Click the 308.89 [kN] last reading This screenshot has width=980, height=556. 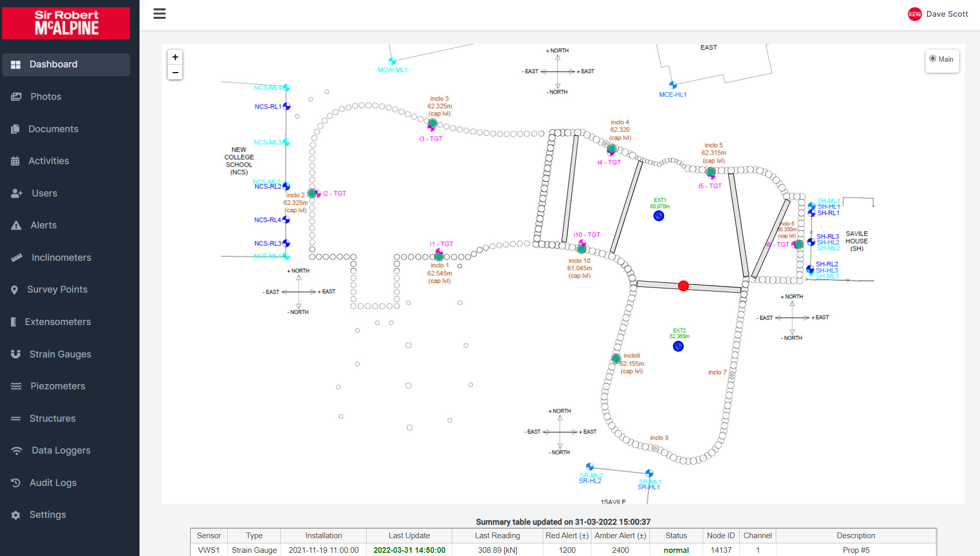click(x=497, y=550)
